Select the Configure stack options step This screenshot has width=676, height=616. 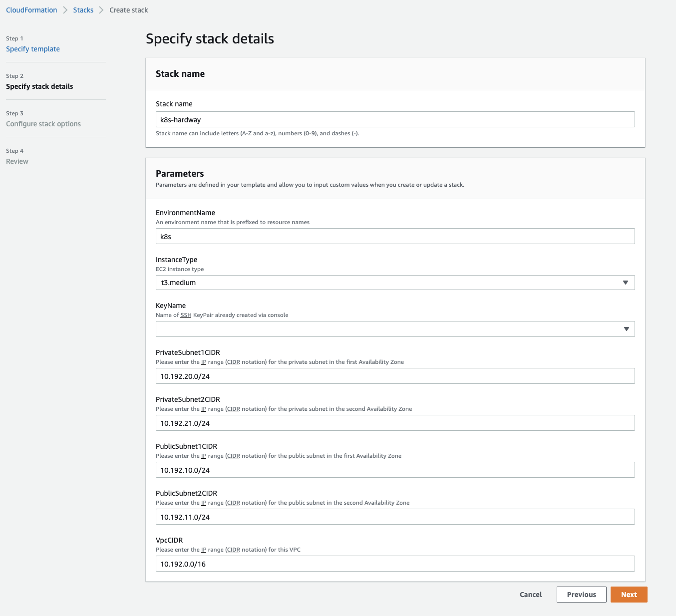(43, 124)
